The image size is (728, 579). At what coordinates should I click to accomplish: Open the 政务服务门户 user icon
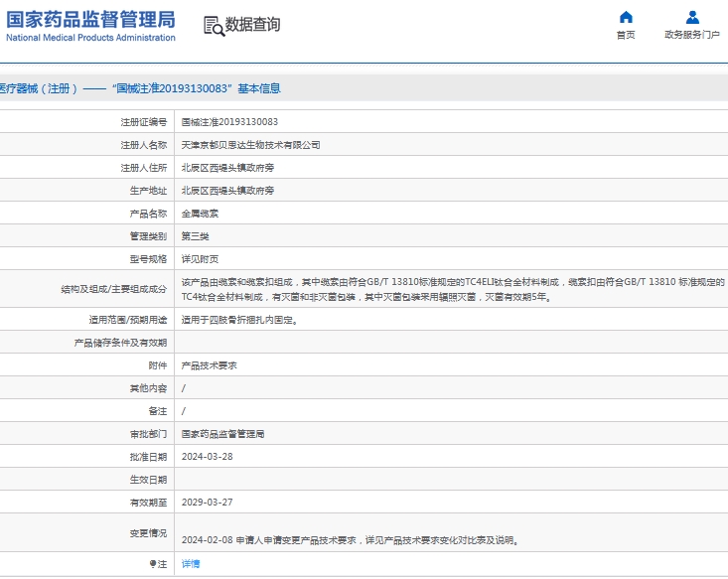pos(692,17)
